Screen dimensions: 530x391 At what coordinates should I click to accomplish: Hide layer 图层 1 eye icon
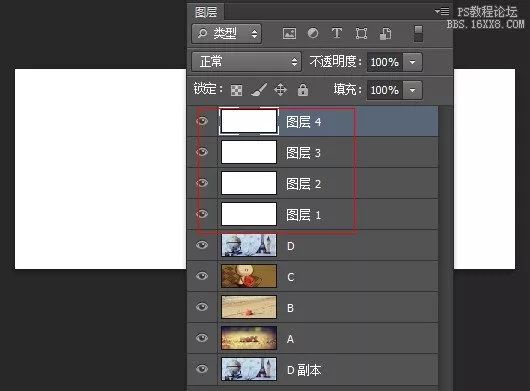(x=202, y=214)
